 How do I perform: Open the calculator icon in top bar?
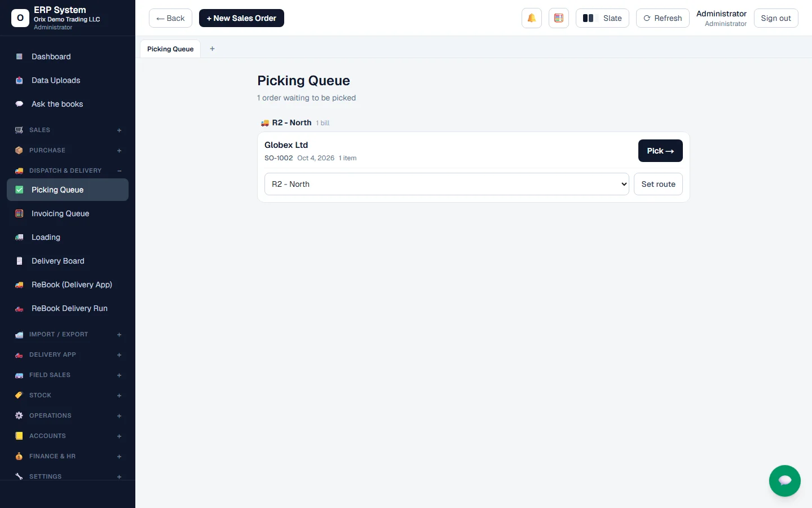coord(559,18)
